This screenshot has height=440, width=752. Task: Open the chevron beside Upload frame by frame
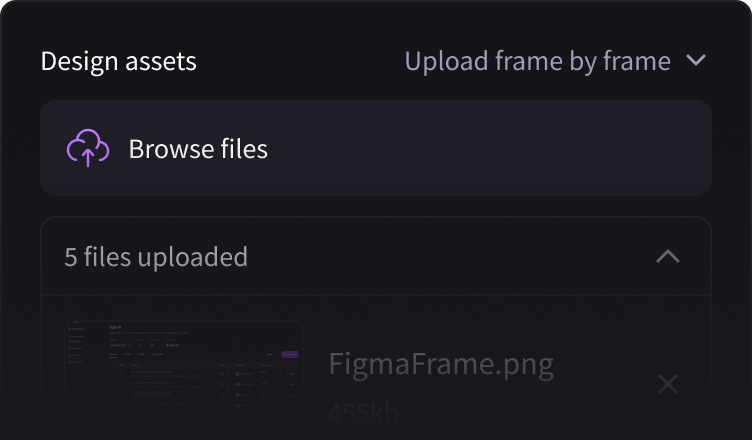pos(696,60)
